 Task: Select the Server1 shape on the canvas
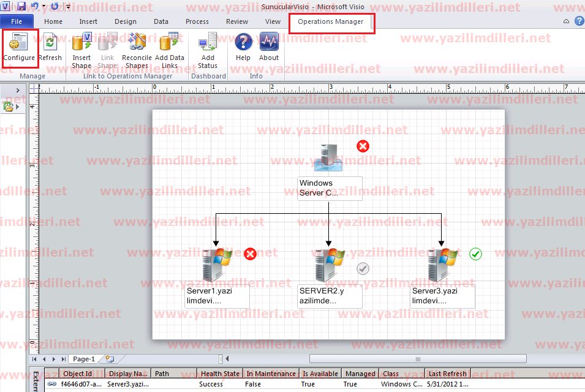(217, 265)
